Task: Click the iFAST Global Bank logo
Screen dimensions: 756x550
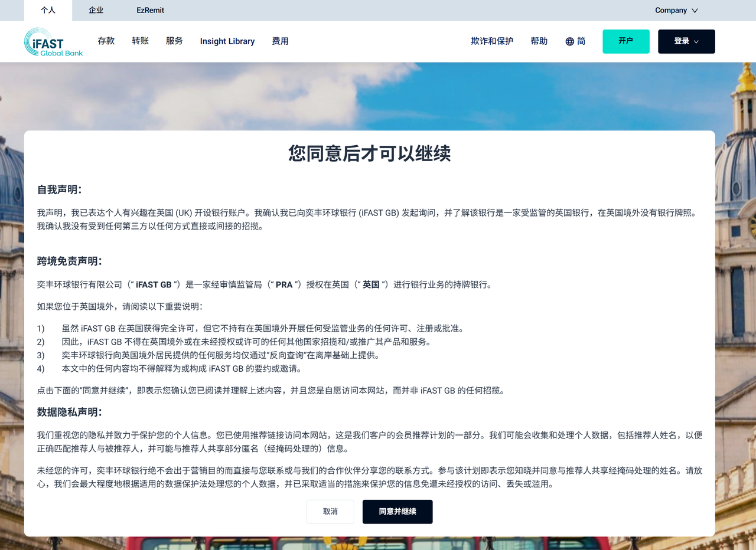Action: (53, 41)
